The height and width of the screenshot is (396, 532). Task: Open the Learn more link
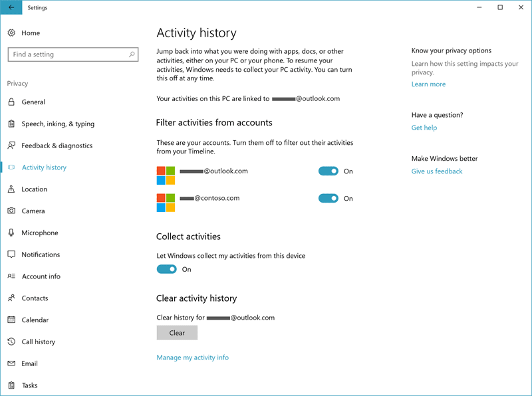(428, 84)
